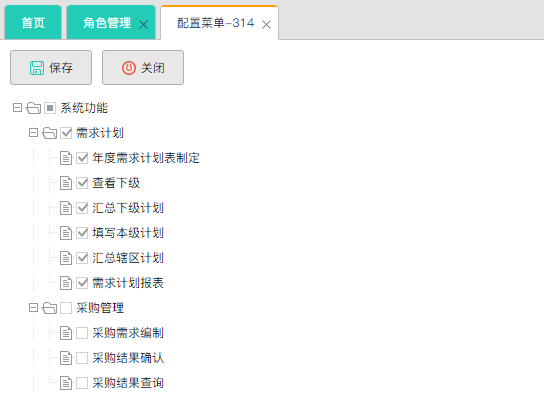This screenshot has width=544, height=395.
Task: Uncheck the 填写本级计划 checkbox
Action: click(82, 233)
